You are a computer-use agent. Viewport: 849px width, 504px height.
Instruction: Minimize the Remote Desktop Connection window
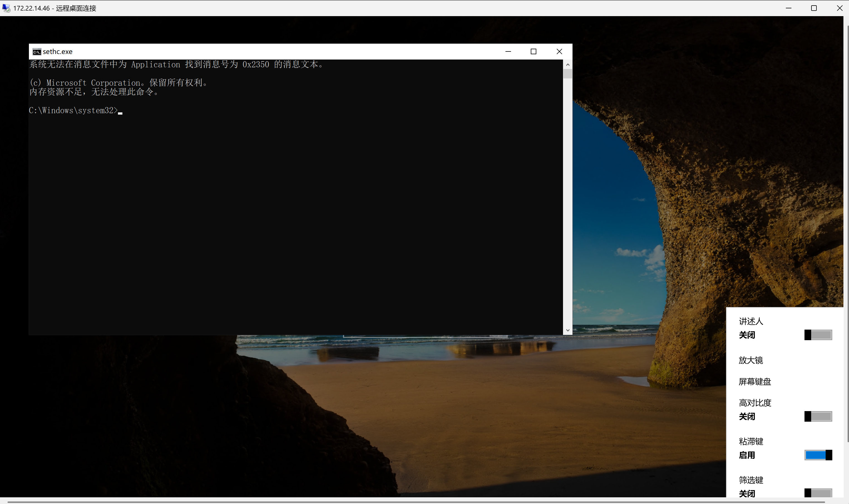789,8
